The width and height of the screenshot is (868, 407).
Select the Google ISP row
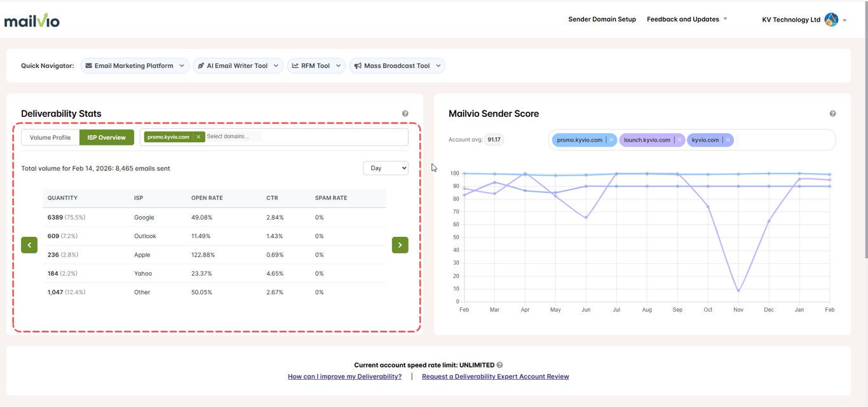click(215, 217)
